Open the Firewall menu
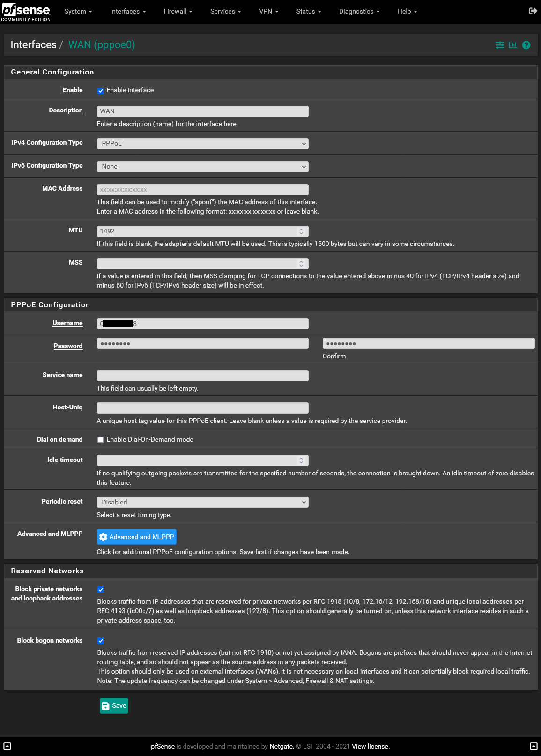The image size is (541, 756). [178, 11]
